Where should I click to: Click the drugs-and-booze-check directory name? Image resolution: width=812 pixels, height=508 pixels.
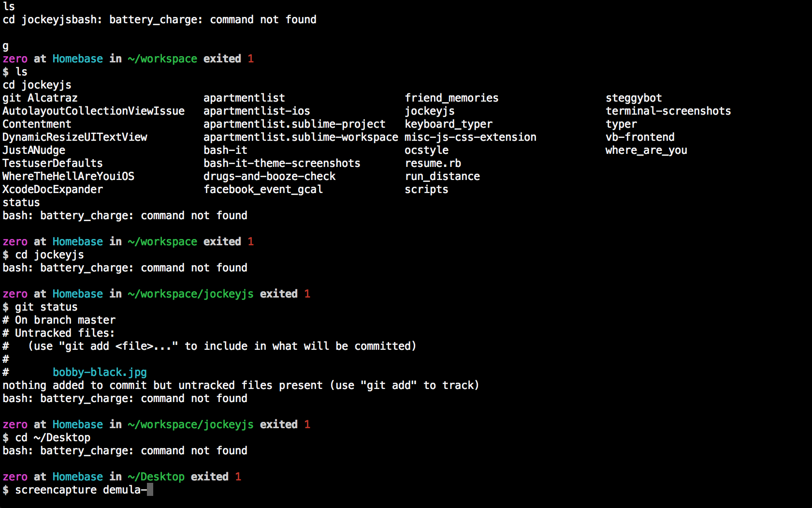coord(269,177)
